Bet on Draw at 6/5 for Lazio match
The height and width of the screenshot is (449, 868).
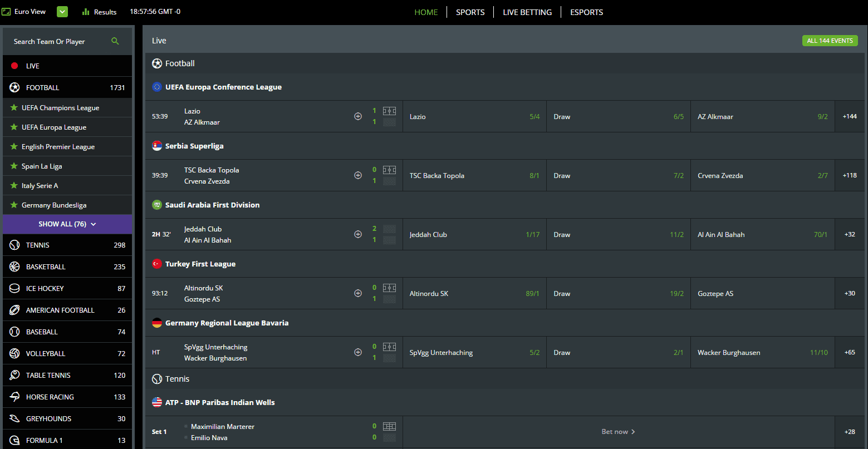tap(618, 117)
